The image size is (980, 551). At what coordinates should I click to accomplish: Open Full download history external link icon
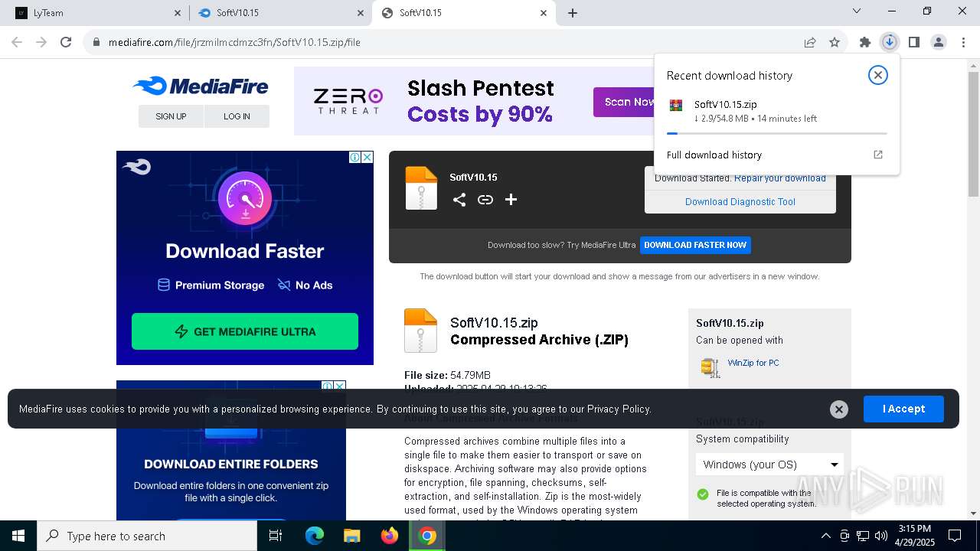tap(878, 155)
